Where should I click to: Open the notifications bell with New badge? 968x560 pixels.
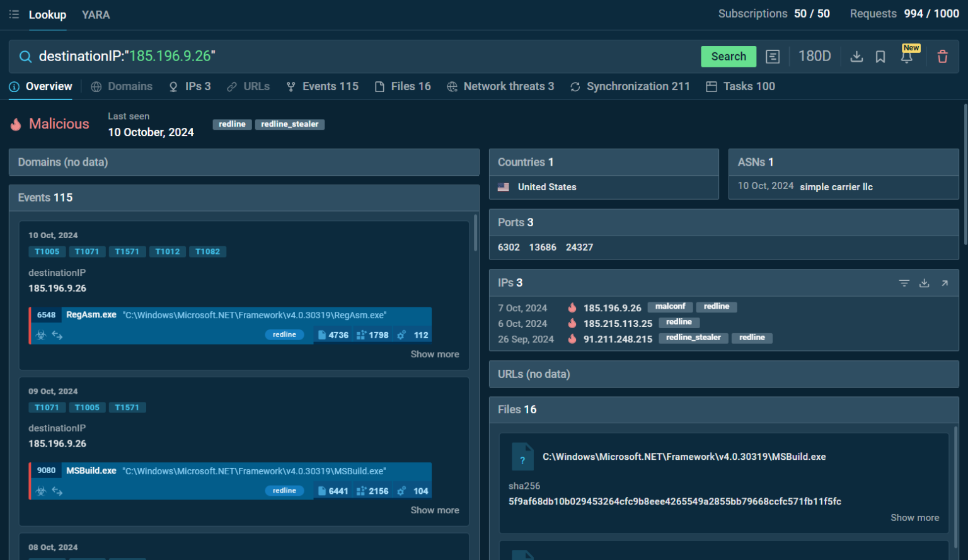pyautogui.click(x=906, y=57)
